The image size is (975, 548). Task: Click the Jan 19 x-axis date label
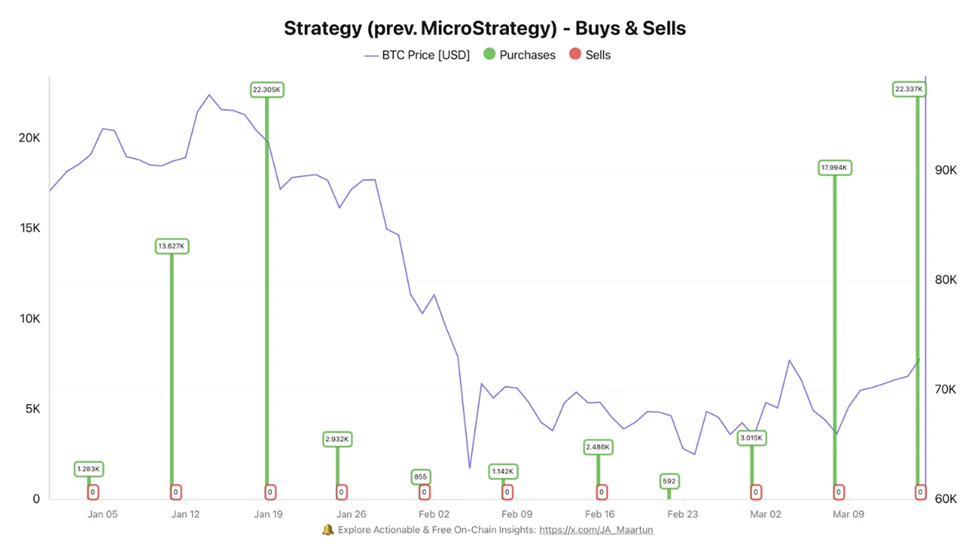pos(268,514)
